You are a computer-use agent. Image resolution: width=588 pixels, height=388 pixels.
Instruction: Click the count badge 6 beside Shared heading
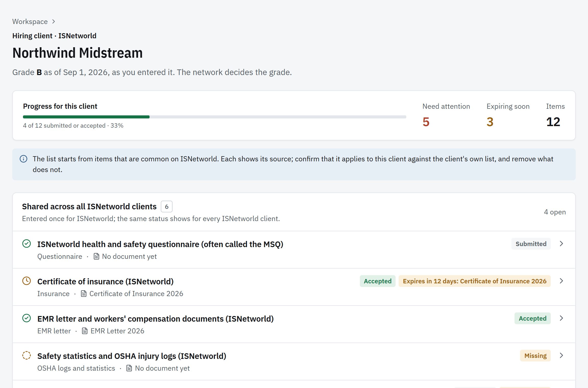click(x=166, y=207)
